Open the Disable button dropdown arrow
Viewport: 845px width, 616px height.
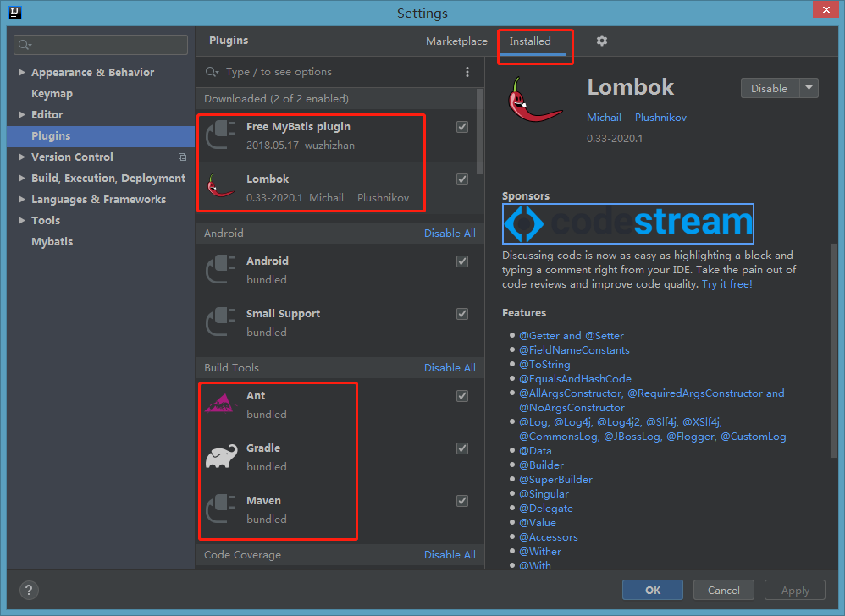click(809, 88)
